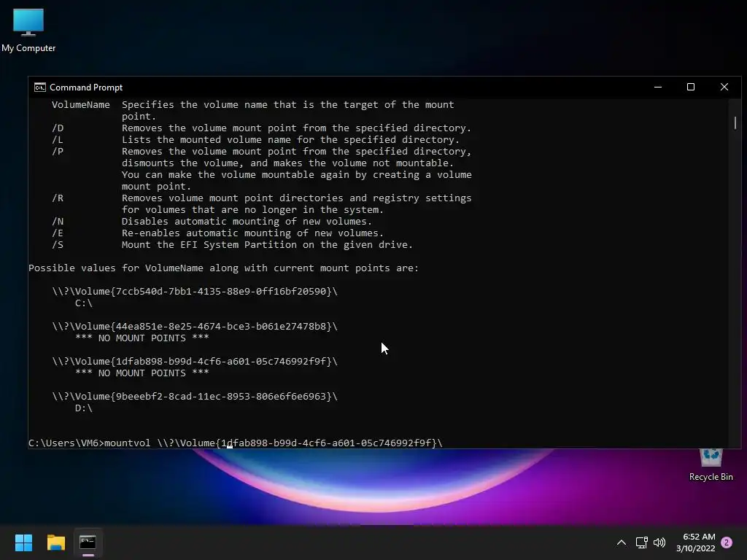747x560 pixels.
Task: Open the clock showing 6:52 AM
Action: tap(699, 537)
